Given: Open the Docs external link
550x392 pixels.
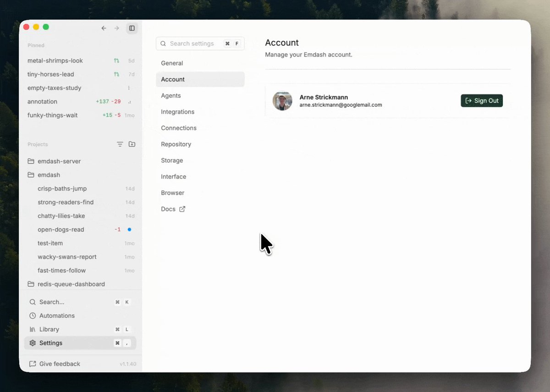Looking at the screenshot, I should point(200,209).
